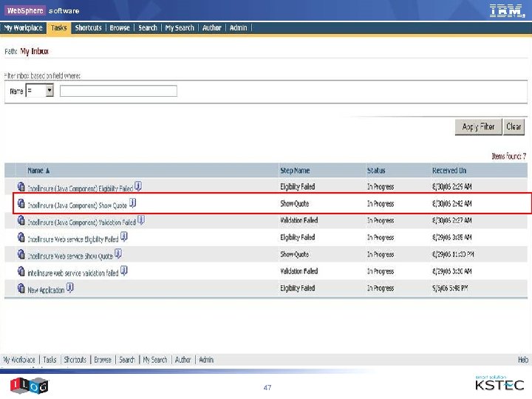Click received date 8/29/06 11:30 PM
Screen dimensions: 532x399
(453, 254)
